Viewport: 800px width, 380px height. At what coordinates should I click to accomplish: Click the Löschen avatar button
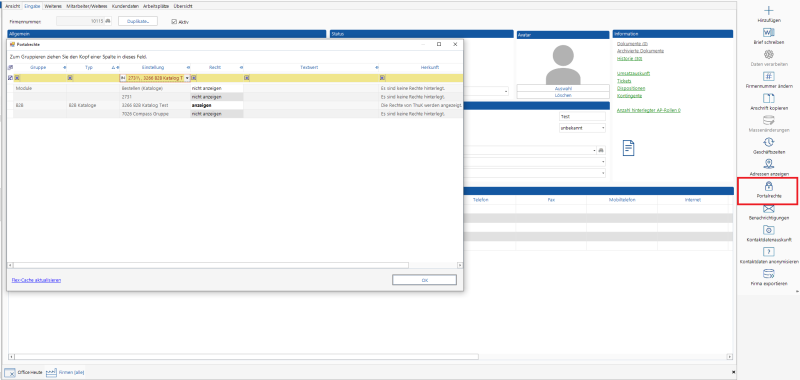[x=563, y=95]
